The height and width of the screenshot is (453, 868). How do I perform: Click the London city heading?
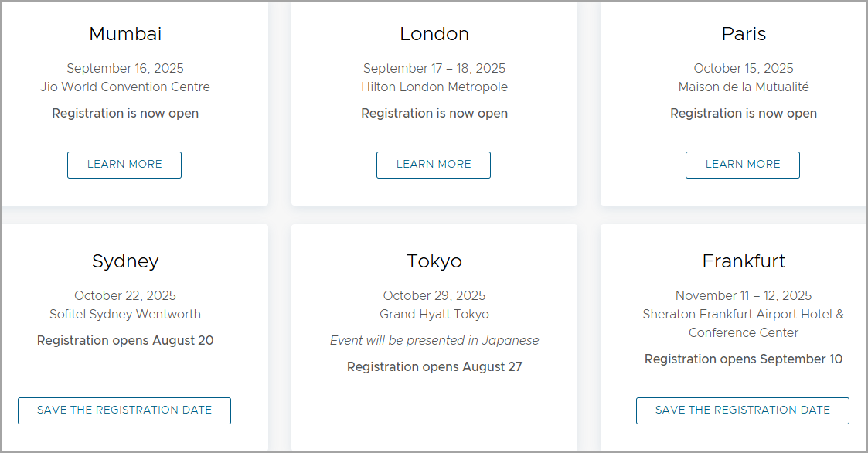(434, 34)
